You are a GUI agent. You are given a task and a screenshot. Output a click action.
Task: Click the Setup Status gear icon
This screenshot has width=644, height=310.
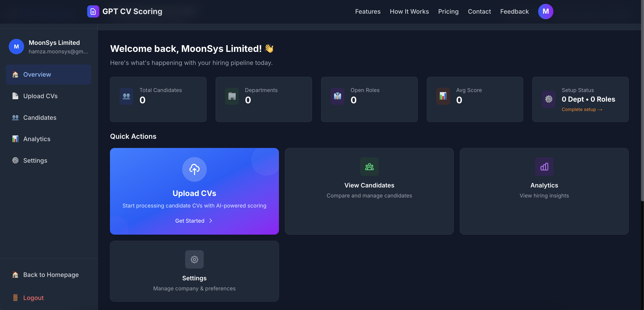[549, 99]
